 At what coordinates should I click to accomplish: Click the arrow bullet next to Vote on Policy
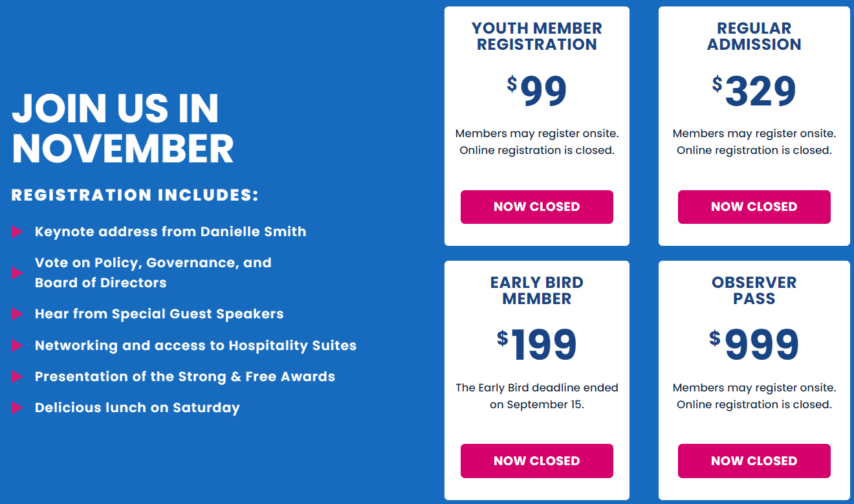click(x=17, y=273)
